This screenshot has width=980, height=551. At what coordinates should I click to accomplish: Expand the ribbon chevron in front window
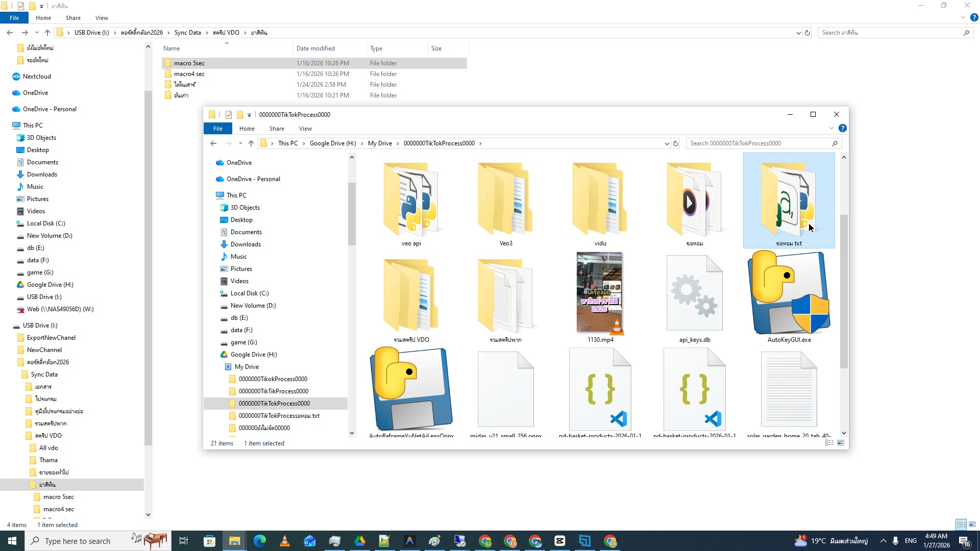pyautogui.click(x=831, y=128)
